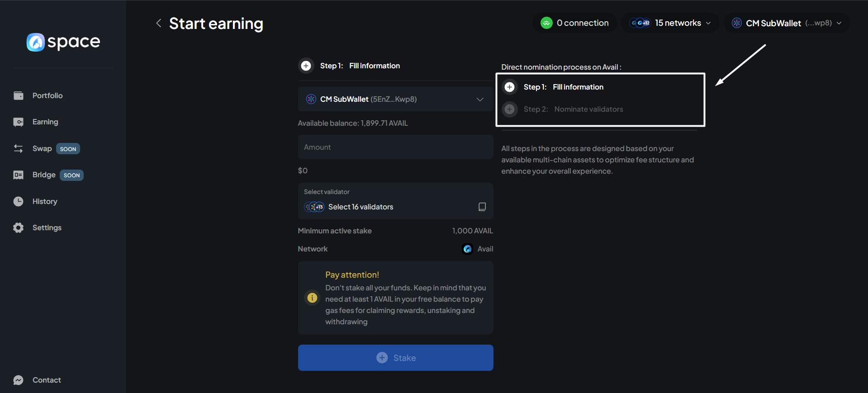This screenshot has width=868, height=393.
Task: Select Step 2 Nominate validators
Action: click(588, 109)
